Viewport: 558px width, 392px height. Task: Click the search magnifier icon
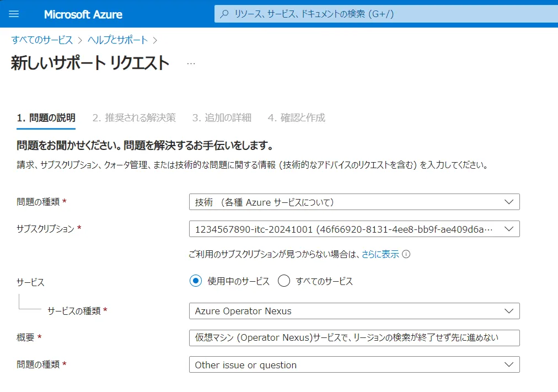click(x=224, y=14)
